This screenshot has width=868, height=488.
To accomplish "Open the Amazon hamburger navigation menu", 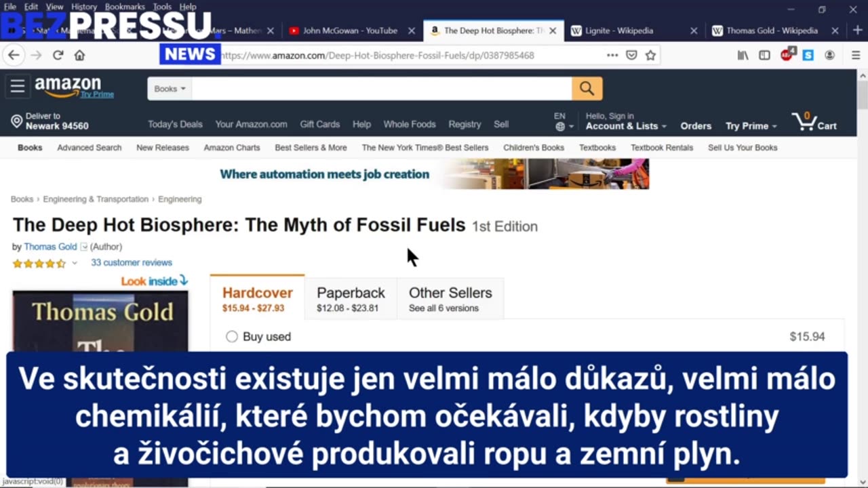I will (x=18, y=85).
